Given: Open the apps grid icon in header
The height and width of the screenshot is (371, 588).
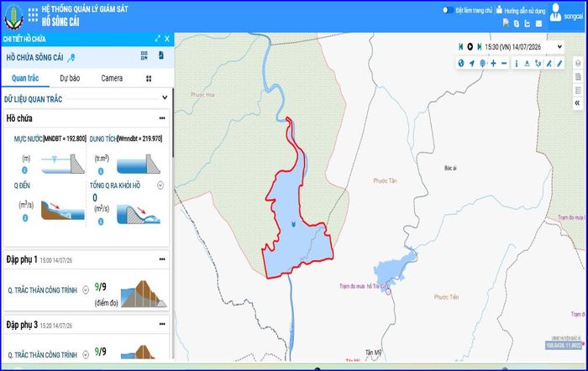Looking at the screenshot, I should pos(33,15).
